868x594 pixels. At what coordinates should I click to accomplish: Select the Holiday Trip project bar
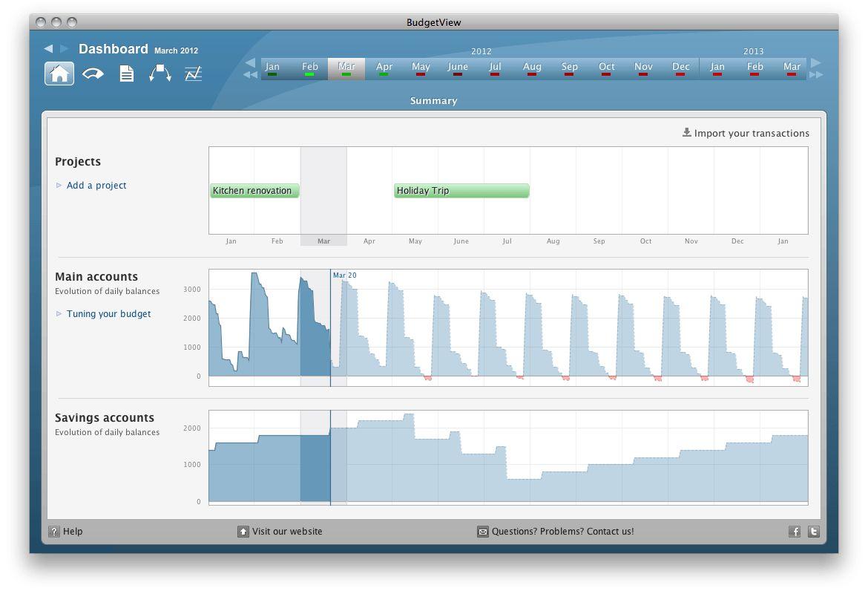tap(461, 191)
